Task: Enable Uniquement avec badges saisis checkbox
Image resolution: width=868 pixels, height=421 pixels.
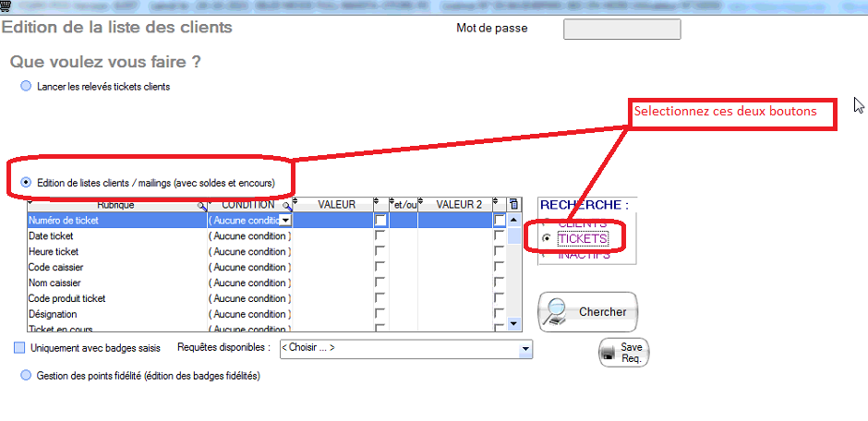Action: click(x=20, y=348)
